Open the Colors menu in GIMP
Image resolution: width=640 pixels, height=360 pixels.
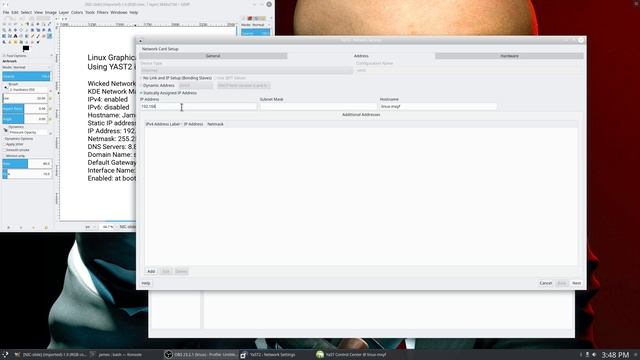point(77,13)
